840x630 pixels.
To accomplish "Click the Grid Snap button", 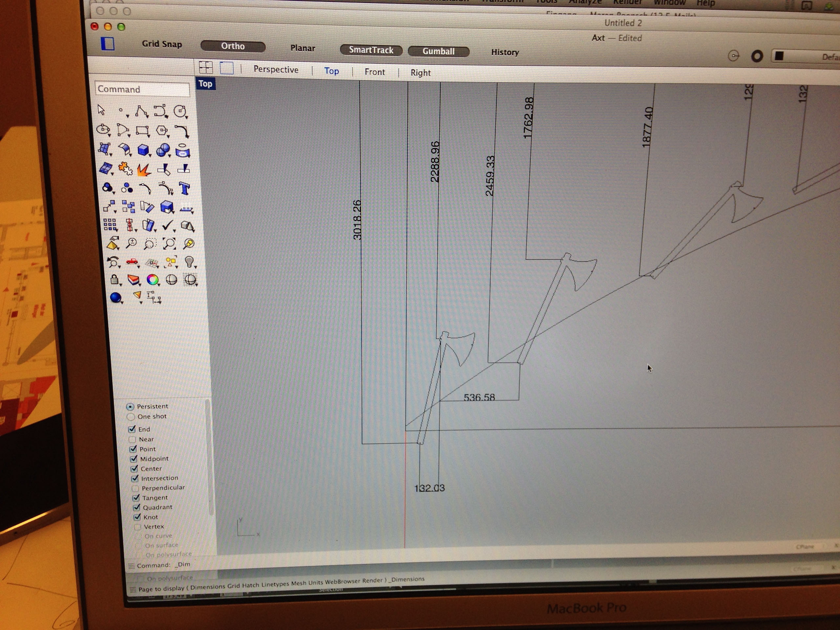I will tap(162, 44).
